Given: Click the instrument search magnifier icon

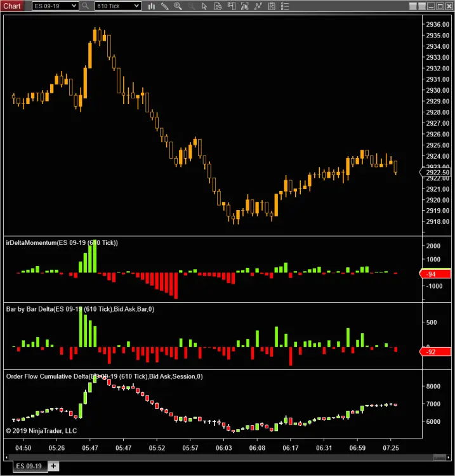Looking at the screenshot, I should [86, 6].
